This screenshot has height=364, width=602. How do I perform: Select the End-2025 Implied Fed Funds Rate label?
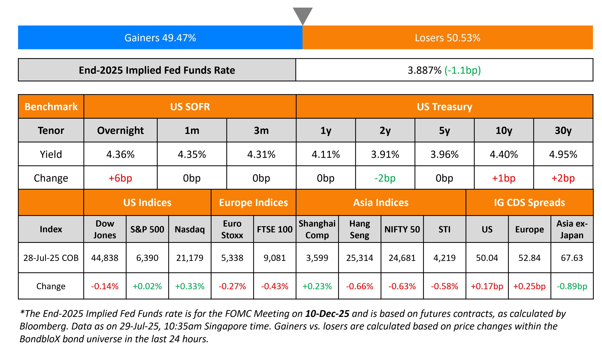pos(157,70)
